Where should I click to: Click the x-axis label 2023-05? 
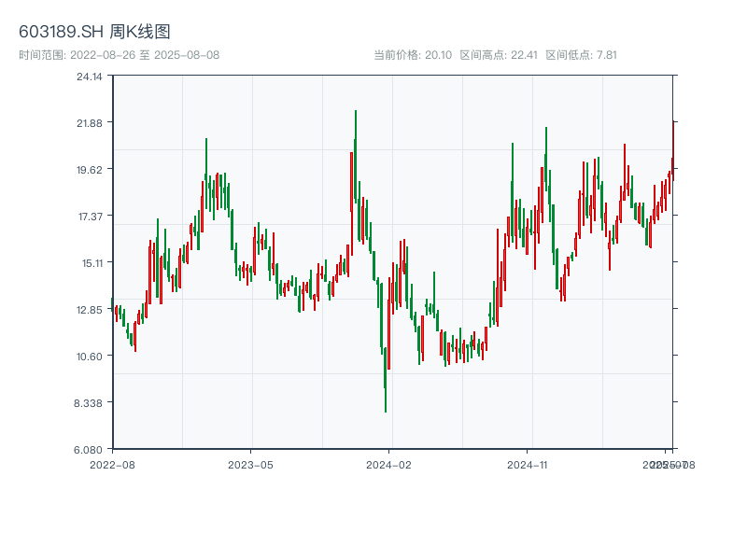[250, 465]
